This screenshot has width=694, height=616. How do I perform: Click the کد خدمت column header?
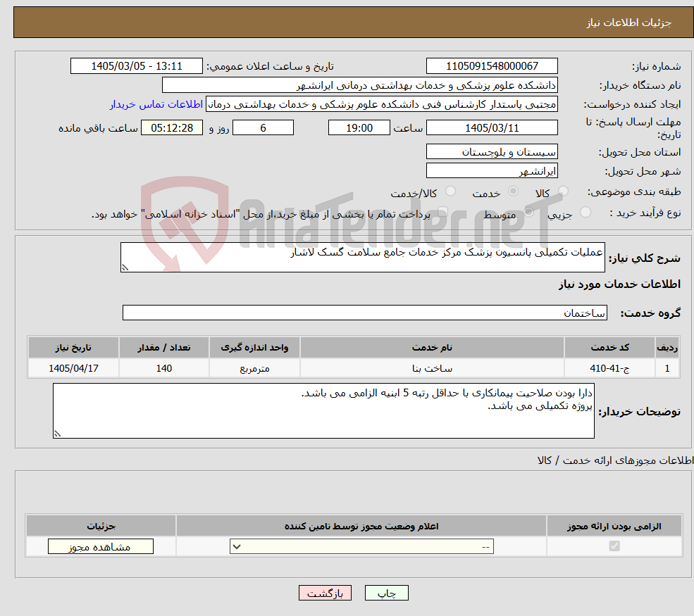coord(609,348)
